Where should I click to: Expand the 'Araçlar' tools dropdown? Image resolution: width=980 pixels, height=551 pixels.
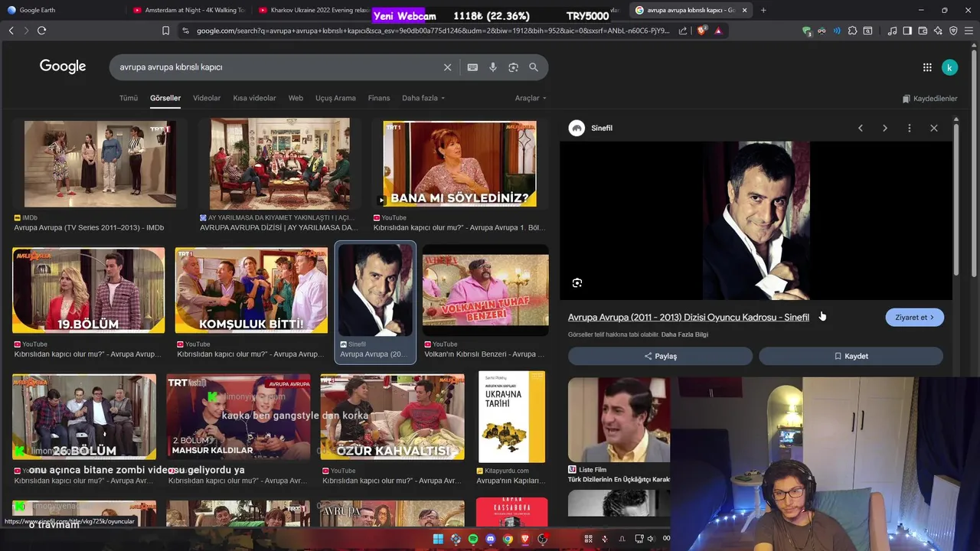[x=531, y=98]
